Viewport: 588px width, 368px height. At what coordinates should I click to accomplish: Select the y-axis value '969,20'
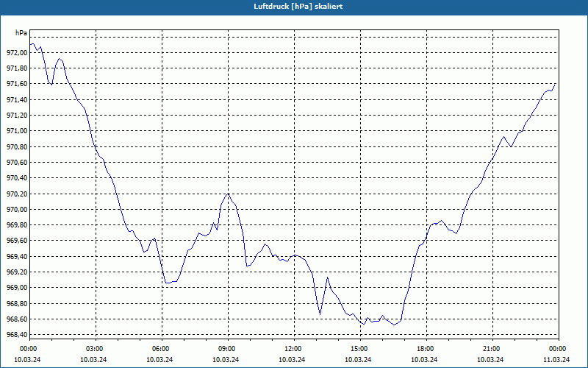pos(17,272)
